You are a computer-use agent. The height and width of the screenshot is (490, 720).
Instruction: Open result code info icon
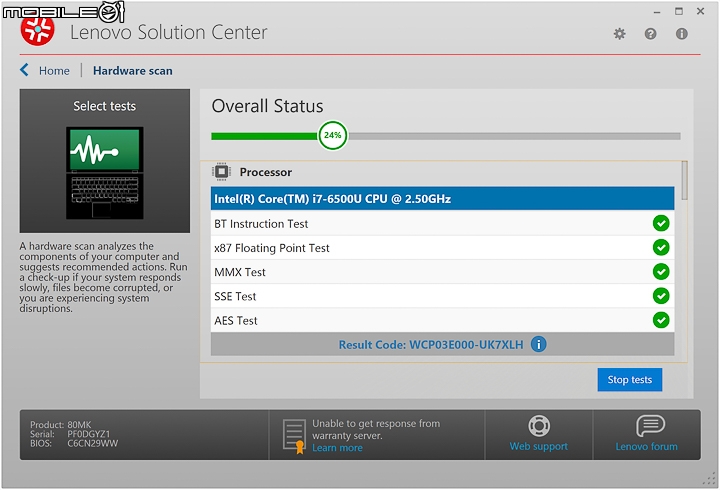coord(539,344)
